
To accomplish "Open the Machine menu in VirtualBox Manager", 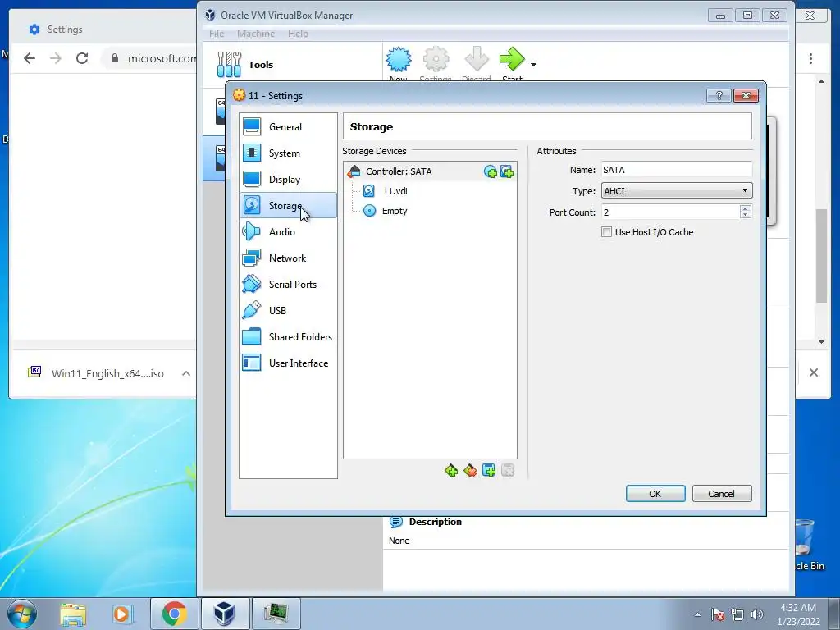I will pos(256,34).
